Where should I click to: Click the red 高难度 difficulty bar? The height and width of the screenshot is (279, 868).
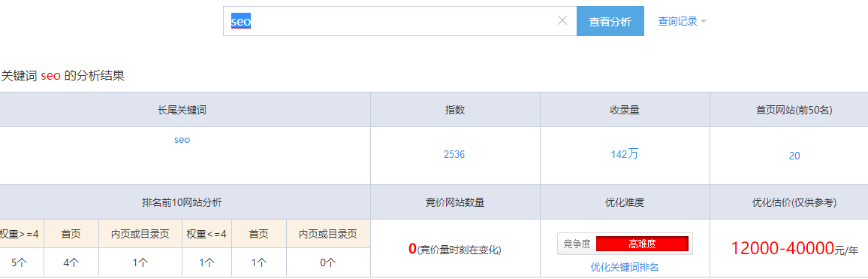tap(642, 244)
